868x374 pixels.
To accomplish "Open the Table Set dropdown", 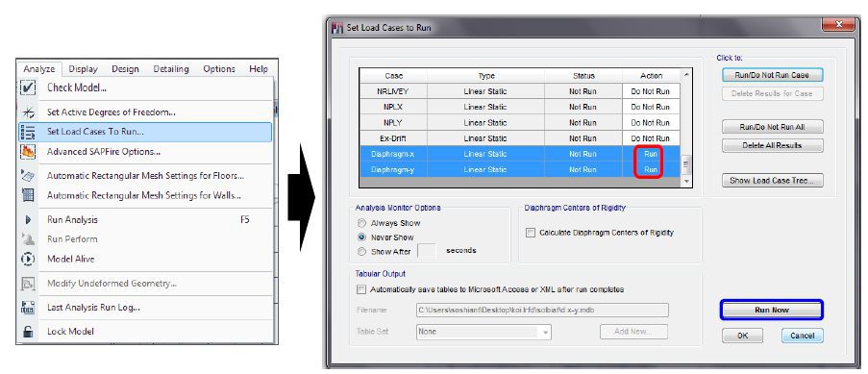I will (x=484, y=332).
